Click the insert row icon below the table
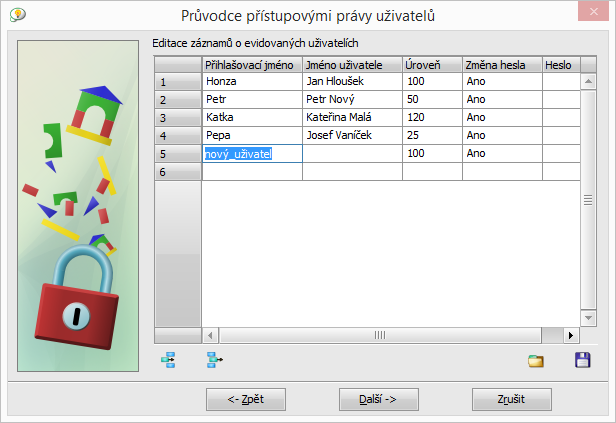Image resolution: width=616 pixels, height=423 pixels. [x=168, y=360]
